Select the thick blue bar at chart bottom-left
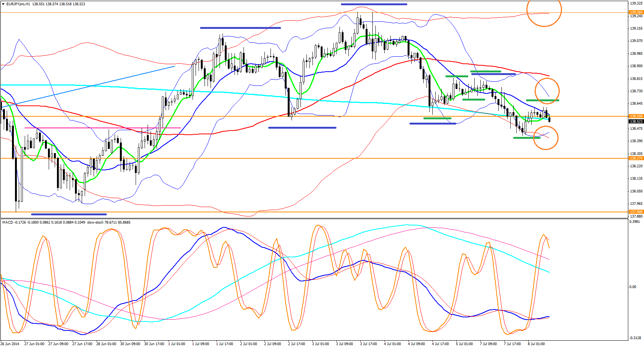Screen dimensions: 644x347 (69, 214)
